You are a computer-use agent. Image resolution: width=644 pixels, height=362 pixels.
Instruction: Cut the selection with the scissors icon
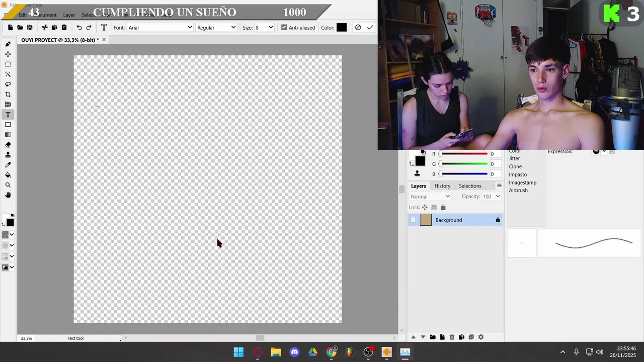click(45, 28)
